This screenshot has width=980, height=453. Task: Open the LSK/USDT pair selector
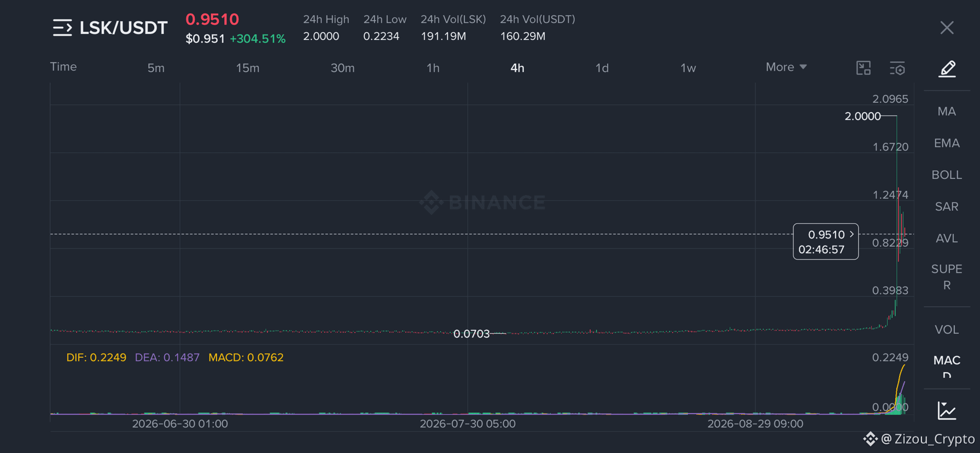coord(124,27)
